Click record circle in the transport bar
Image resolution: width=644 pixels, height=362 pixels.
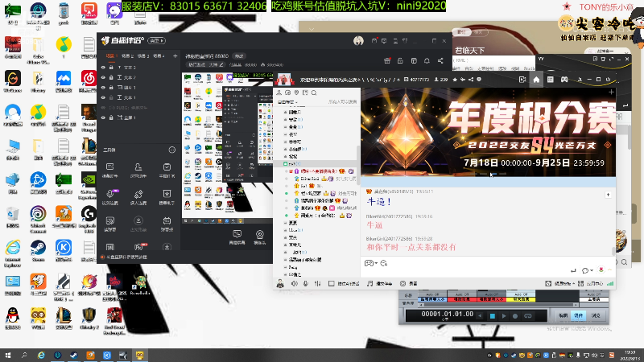click(515, 316)
